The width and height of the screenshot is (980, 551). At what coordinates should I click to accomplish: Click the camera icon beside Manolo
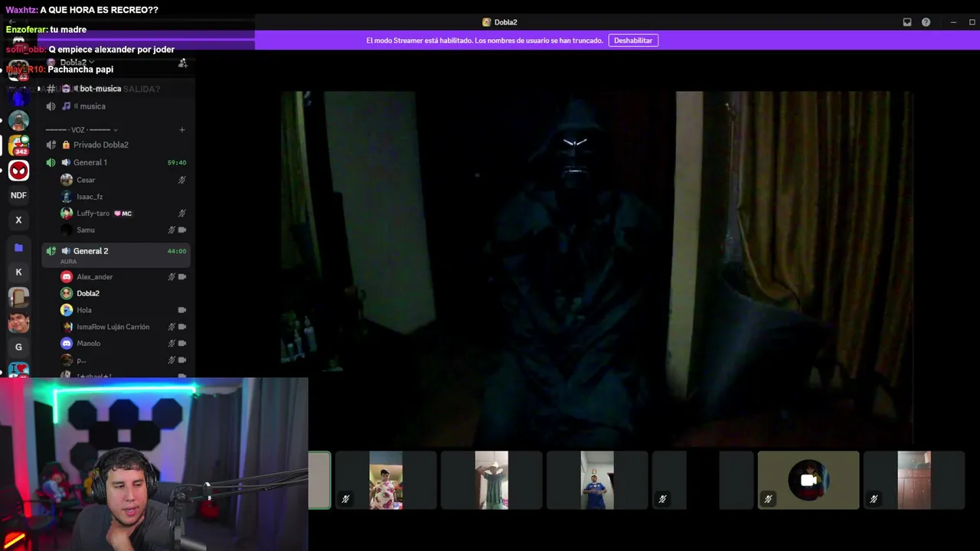(182, 344)
